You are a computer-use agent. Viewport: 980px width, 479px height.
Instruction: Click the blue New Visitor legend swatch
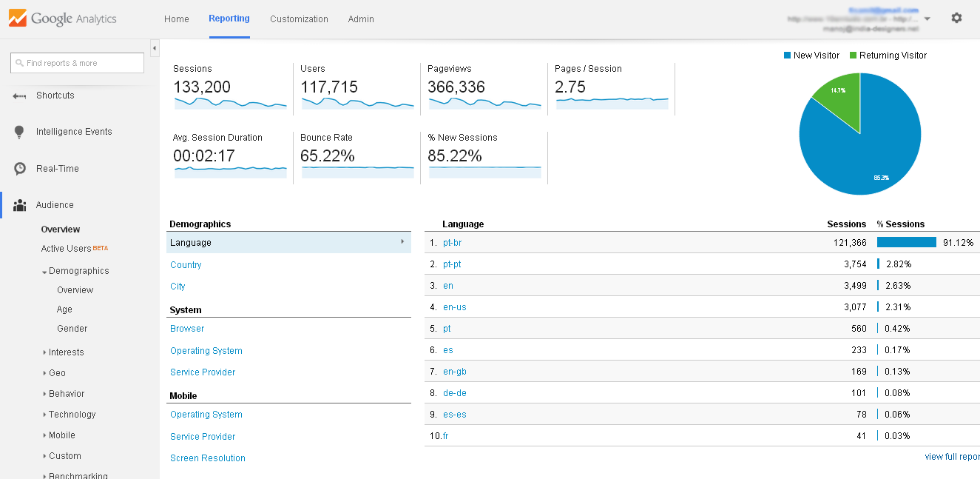tap(787, 56)
